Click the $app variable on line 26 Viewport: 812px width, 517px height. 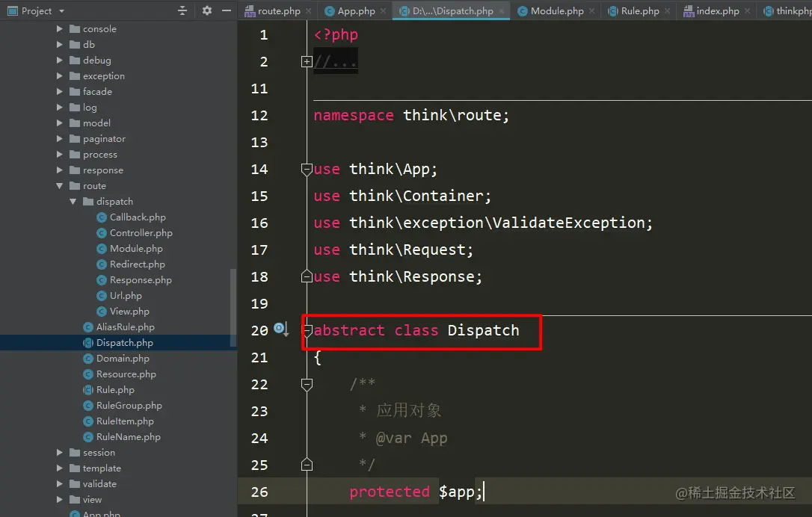456,492
